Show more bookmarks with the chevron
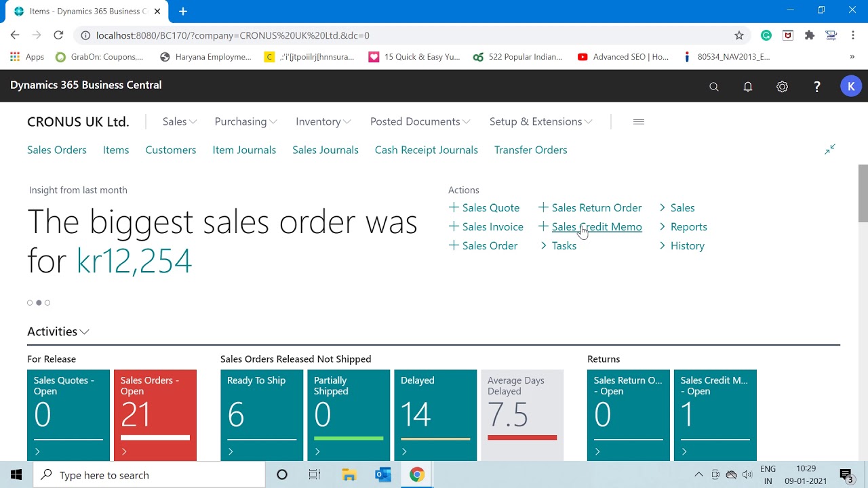 (852, 57)
